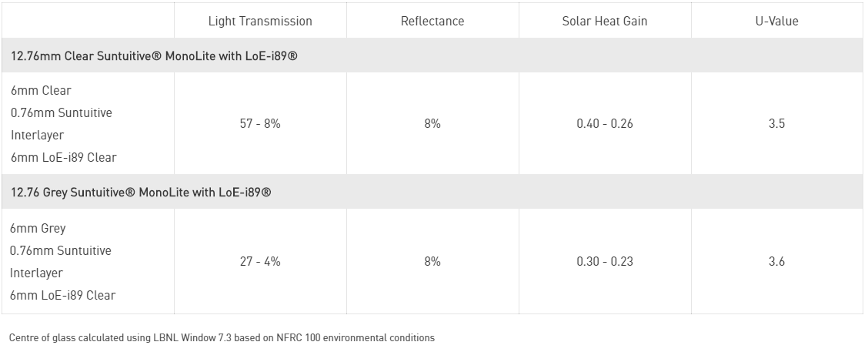Screen dimensions: 868x352
Task: Click the 3.5 U-Value cell
Action: pyautogui.click(x=776, y=123)
